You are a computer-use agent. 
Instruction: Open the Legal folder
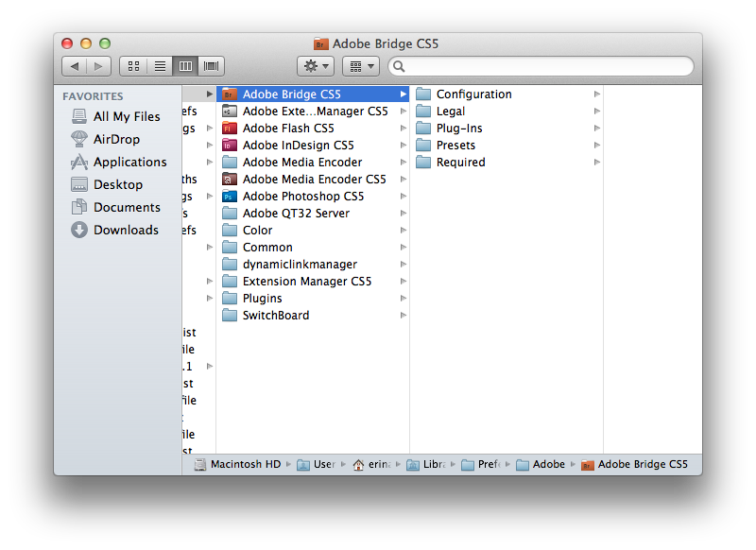coord(507,111)
